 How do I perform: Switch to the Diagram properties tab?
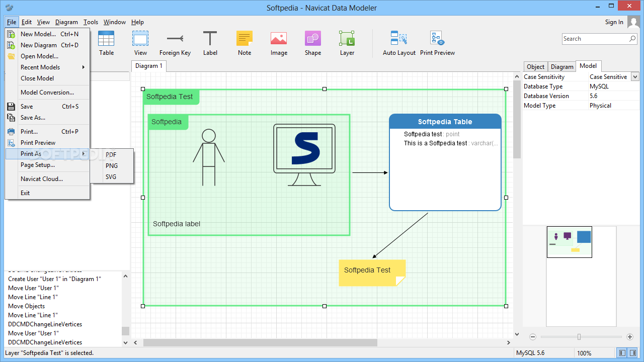[562, 67]
